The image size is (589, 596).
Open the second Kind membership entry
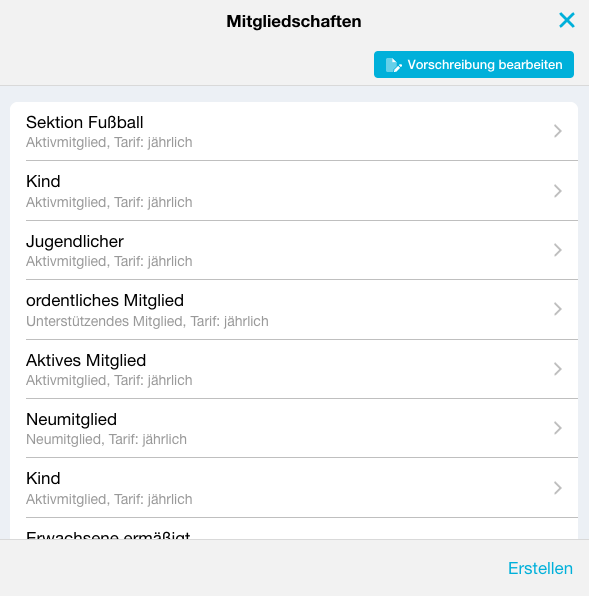[294, 488]
